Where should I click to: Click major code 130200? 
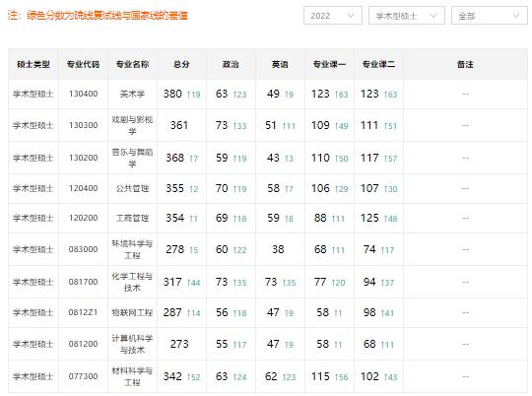[83, 158]
